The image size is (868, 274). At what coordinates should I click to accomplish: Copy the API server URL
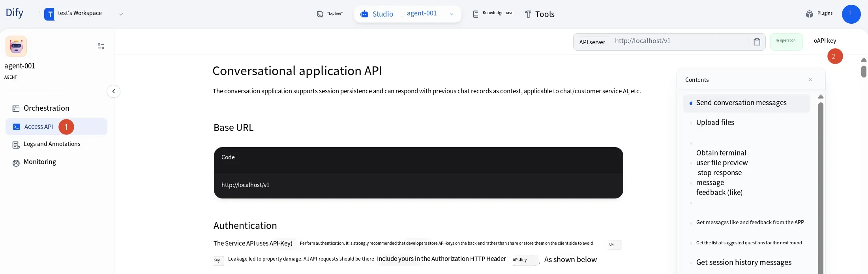(757, 42)
